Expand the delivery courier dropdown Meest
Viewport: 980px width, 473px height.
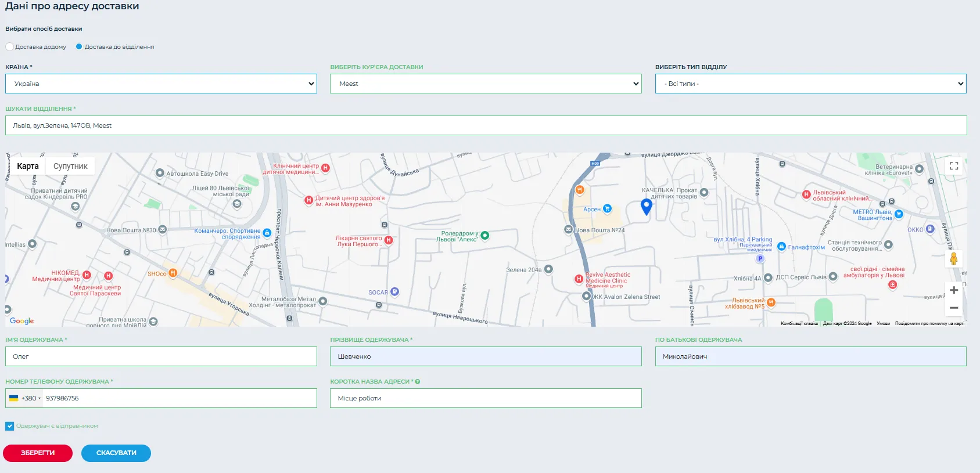point(486,84)
